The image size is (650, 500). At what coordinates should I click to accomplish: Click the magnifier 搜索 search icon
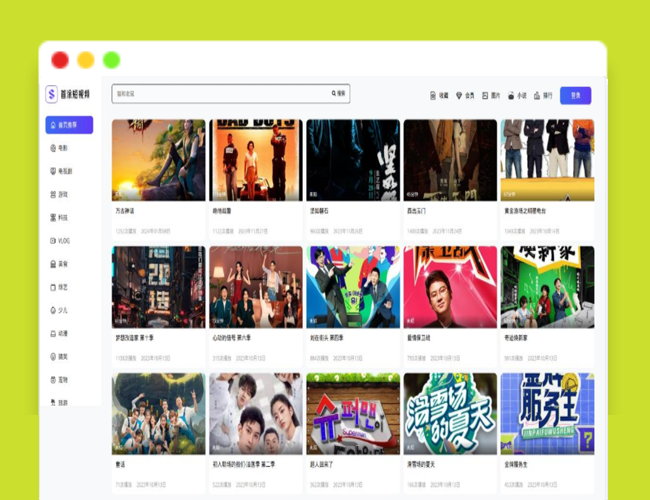tap(335, 94)
